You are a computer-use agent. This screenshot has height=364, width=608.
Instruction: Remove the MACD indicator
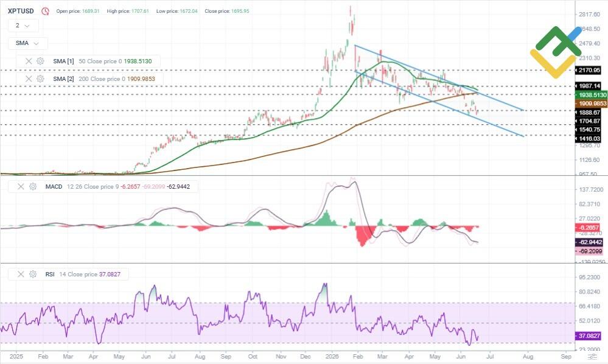click(21, 186)
